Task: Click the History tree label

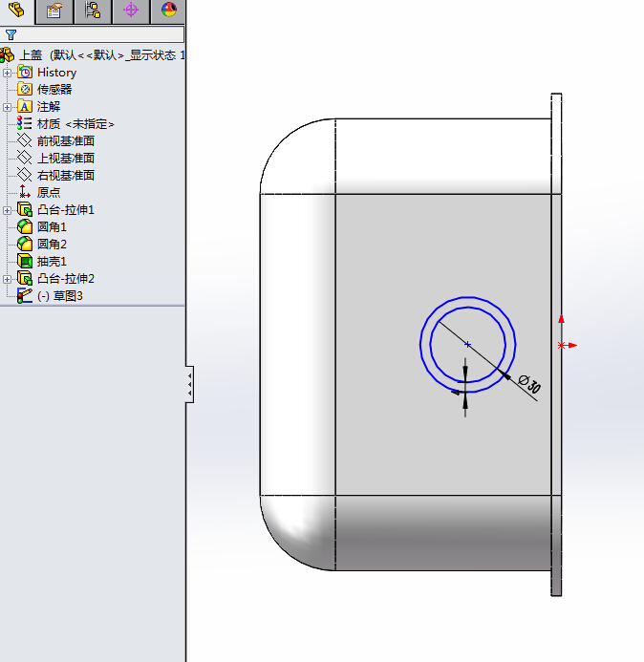Action: [56, 73]
